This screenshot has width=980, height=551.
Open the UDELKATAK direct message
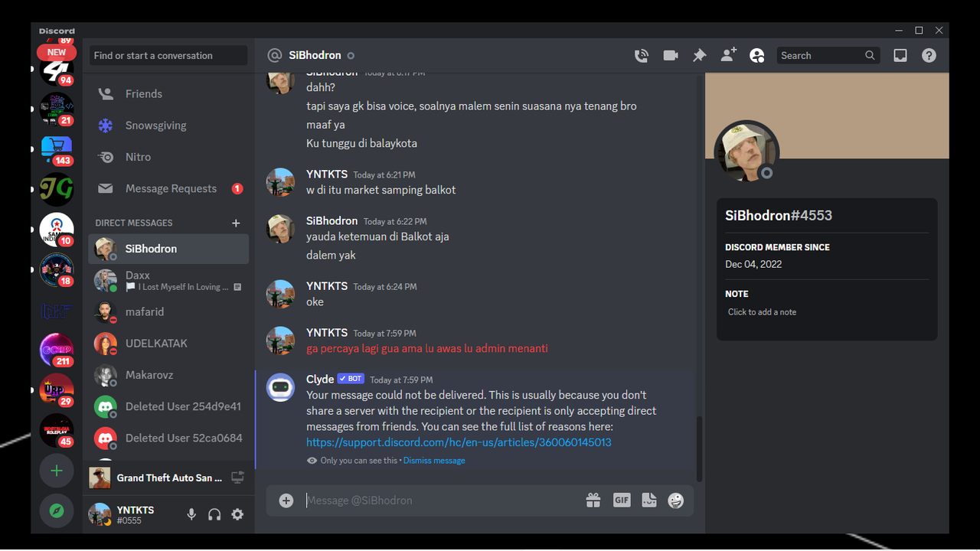click(x=168, y=344)
